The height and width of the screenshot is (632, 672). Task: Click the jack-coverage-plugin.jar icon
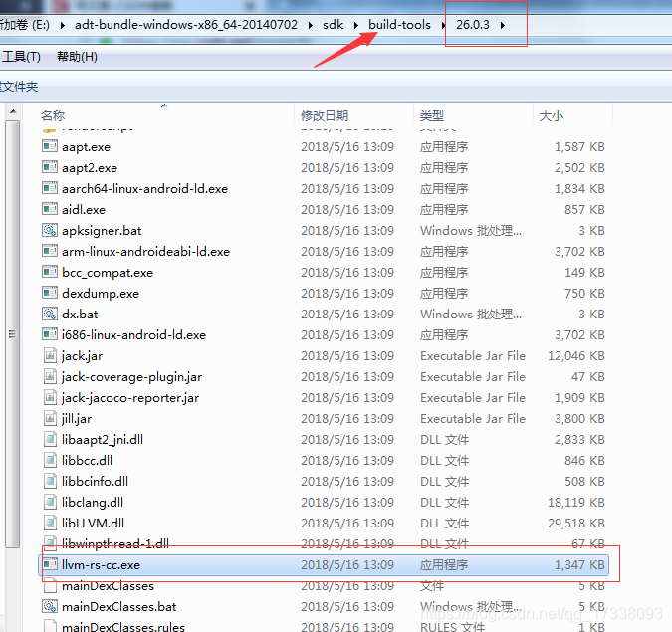50,376
